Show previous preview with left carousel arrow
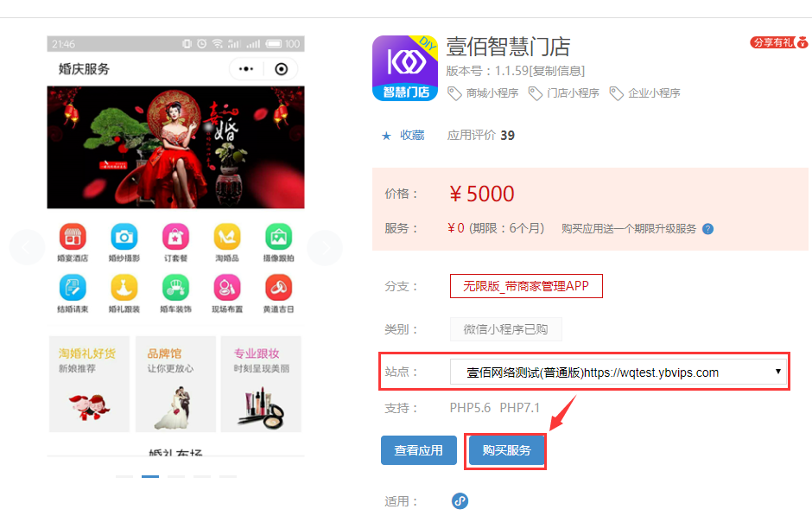Image resolution: width=812 pixels, height=522 pixels. coord(27,248)
